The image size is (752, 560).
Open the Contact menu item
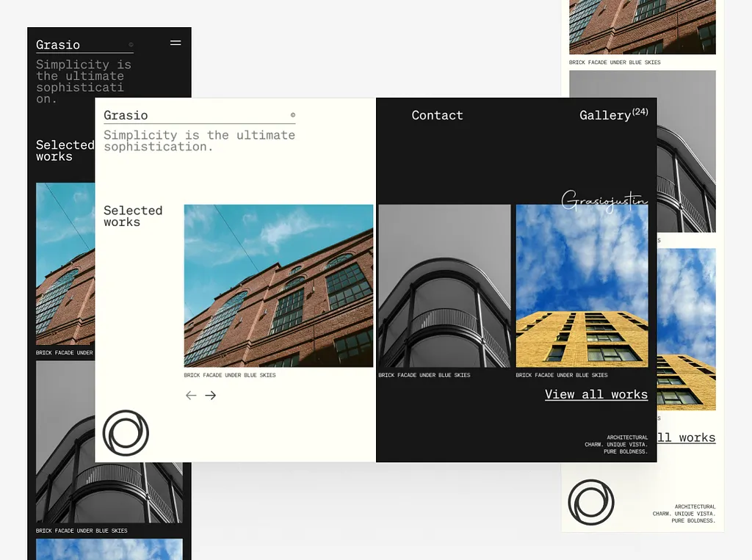click(437, 115)
